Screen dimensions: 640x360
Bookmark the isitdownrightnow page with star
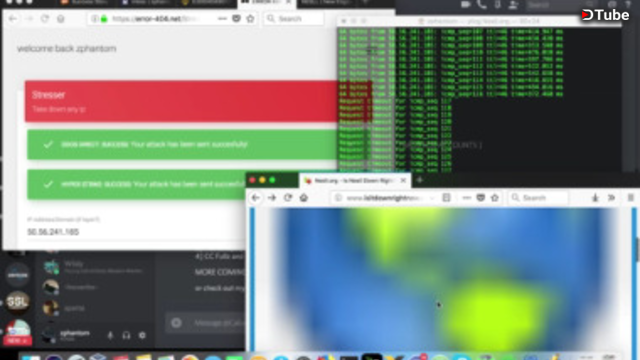coord(495,198)
